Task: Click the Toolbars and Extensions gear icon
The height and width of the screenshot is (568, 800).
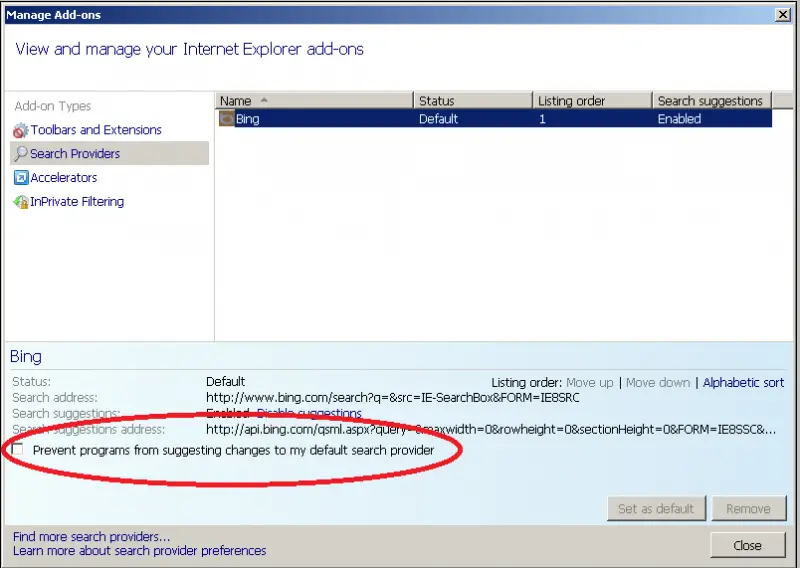Action: (x=20, y=131)
